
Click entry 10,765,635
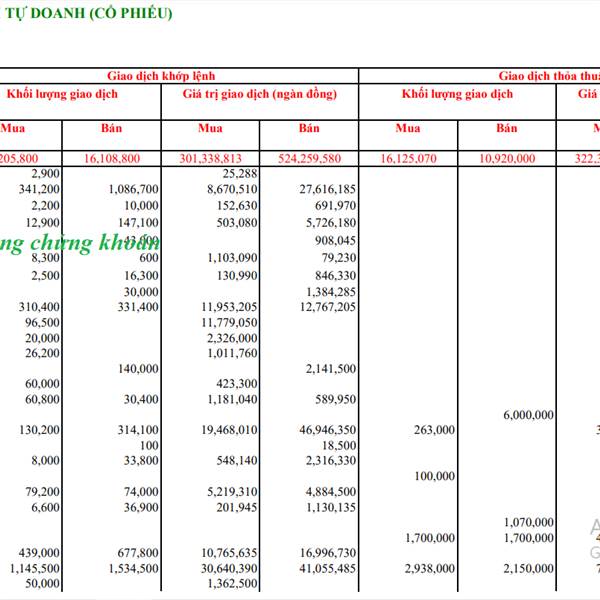coord(229,553)
